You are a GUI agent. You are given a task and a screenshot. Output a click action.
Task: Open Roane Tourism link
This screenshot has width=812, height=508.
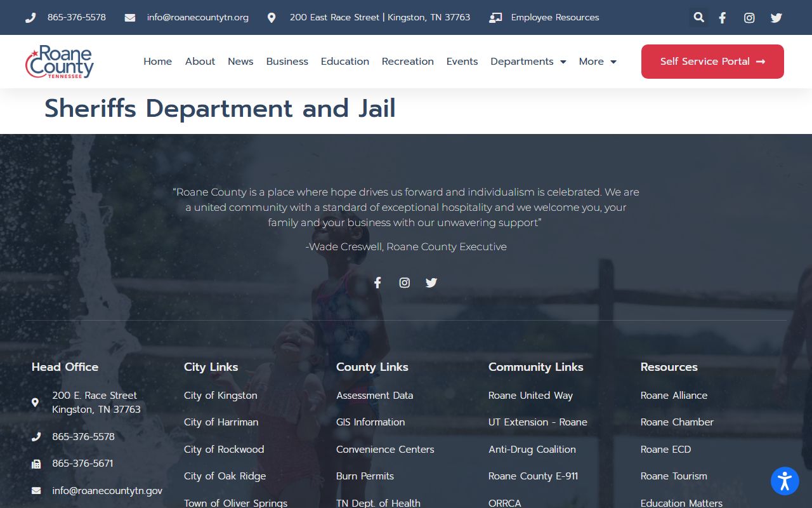[x=674, y=476]
